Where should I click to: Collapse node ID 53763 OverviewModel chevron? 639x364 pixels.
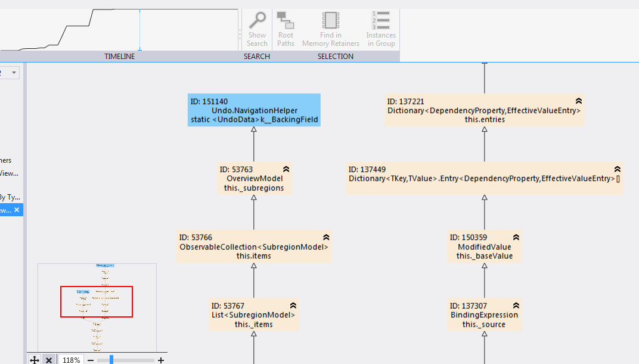(x=286, y=169)
